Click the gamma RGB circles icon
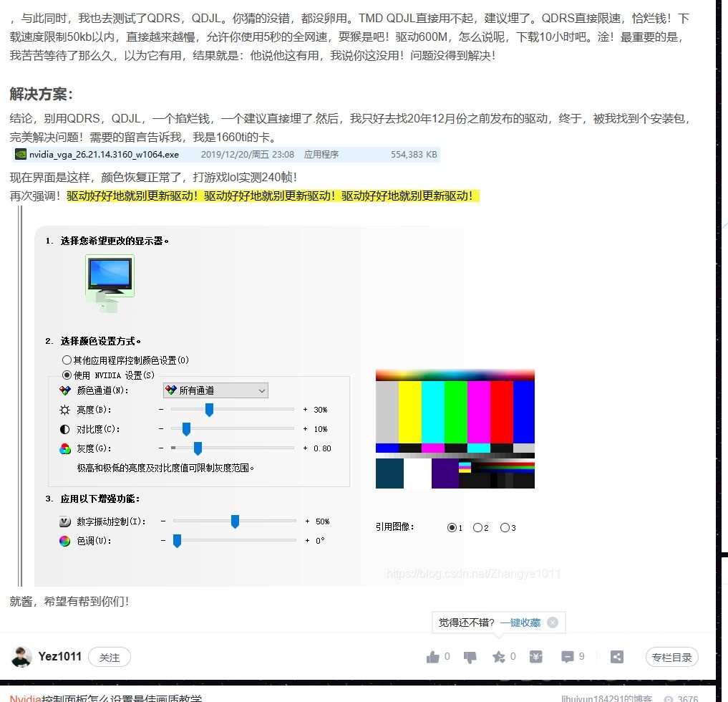This screenshot has width=728, height=702. [x=65, y=448]
